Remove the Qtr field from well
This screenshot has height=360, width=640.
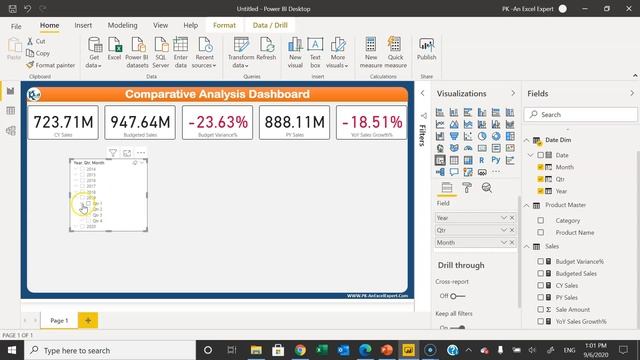click(x=512, y=230)
